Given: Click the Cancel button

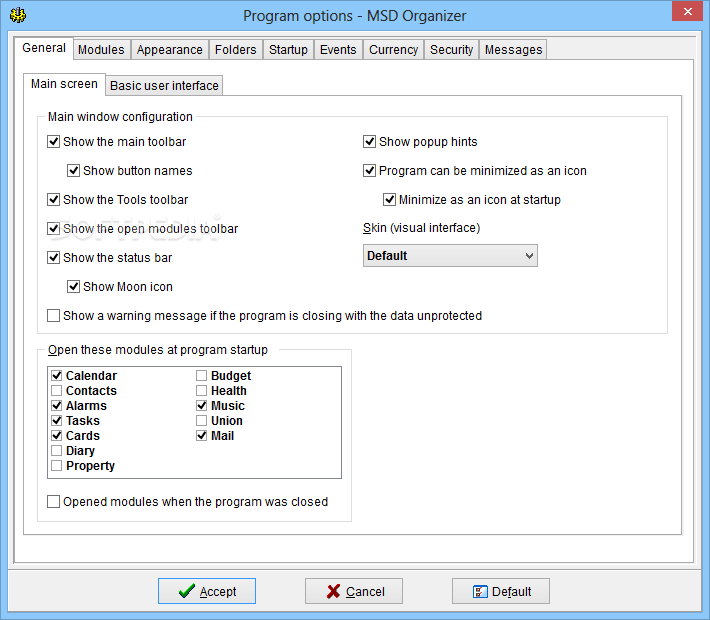Looking at the screenshot, I should 354,591.
